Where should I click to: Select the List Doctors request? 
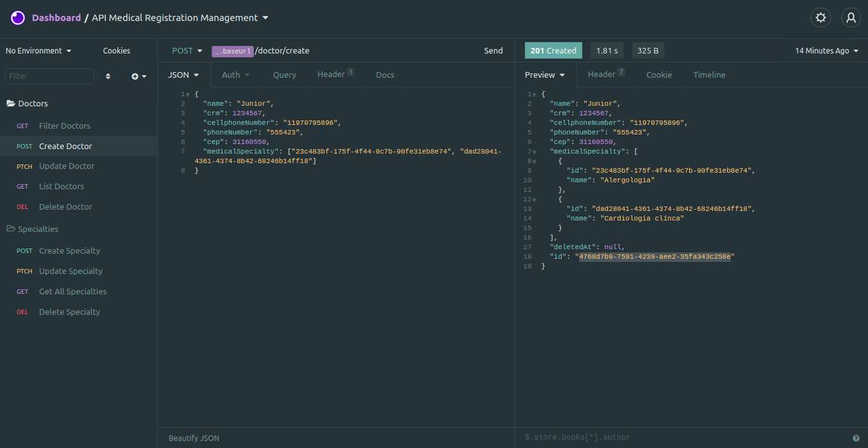(x=78, y=187)
